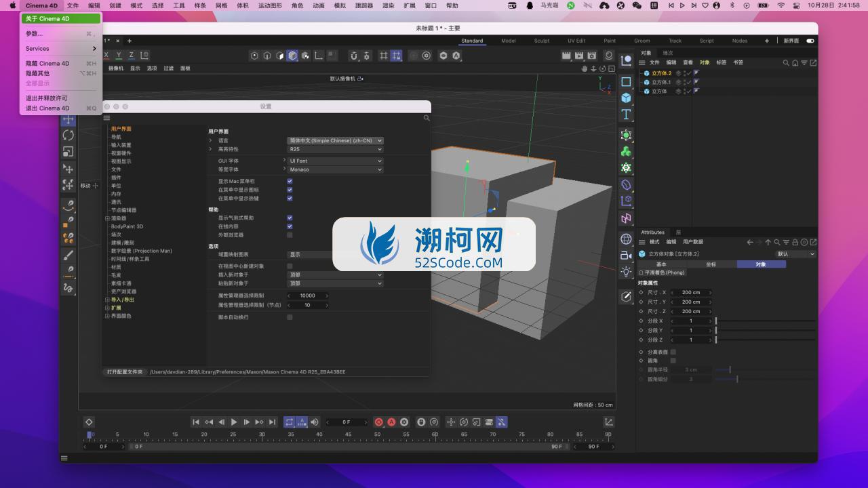868x488 pixels.
Task: Click the Light object icon
Action: click(626, 272)
